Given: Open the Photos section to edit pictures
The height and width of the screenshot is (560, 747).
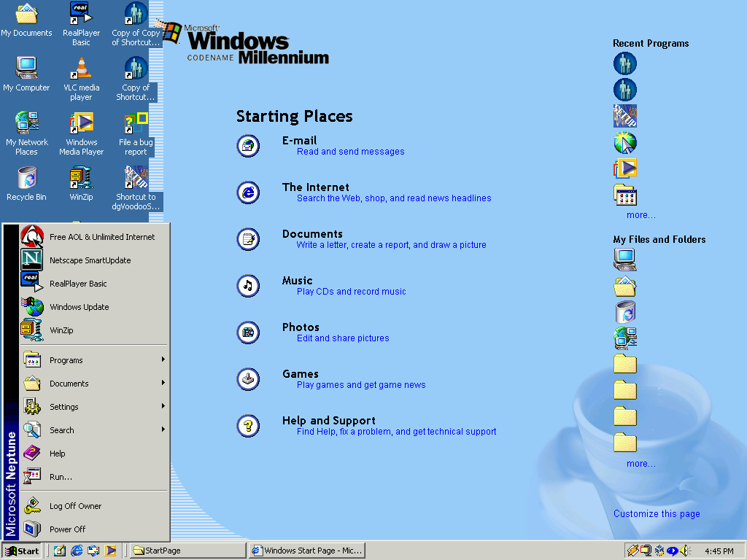Looking at the screenshot, I should point(301,327).
